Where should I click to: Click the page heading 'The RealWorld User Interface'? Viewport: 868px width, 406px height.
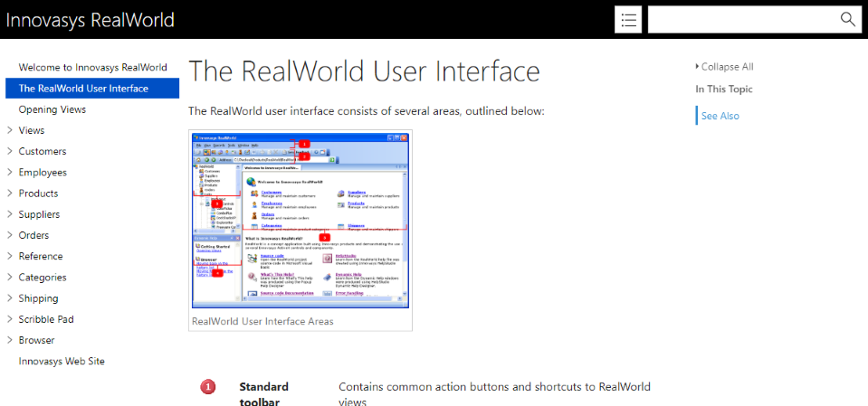(364, 71)
